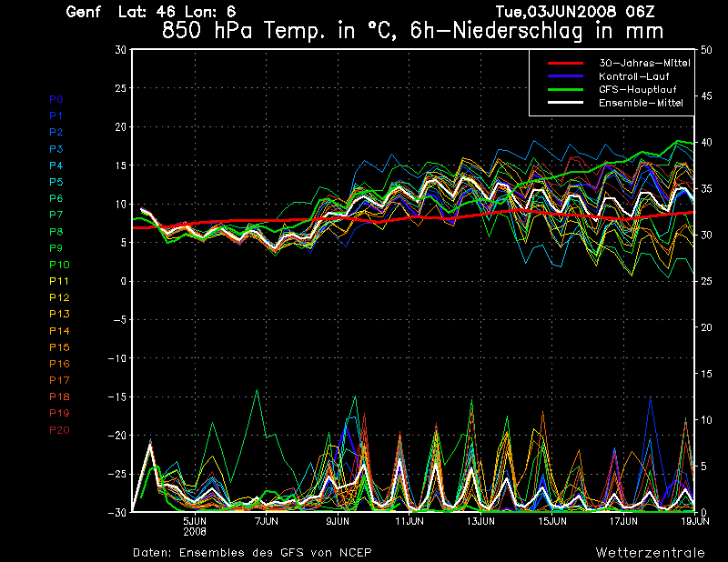
Task: Click the P0 ensemble member label
Action: (56, 99)
